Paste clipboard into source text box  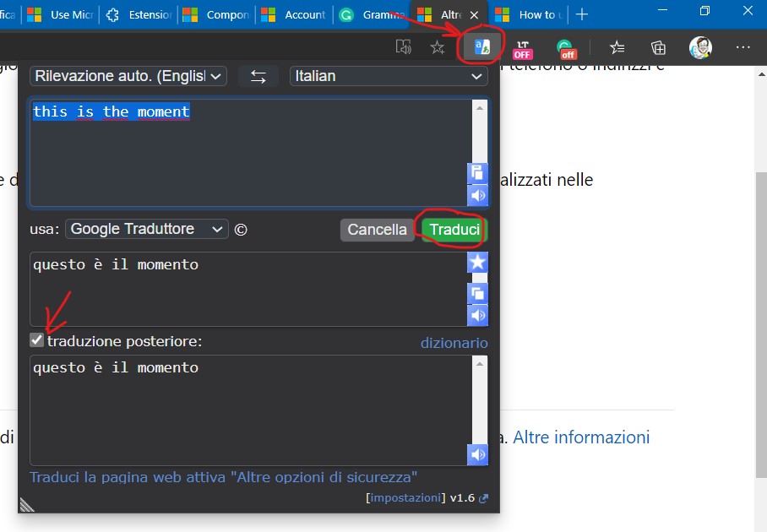tap(478, 173)
